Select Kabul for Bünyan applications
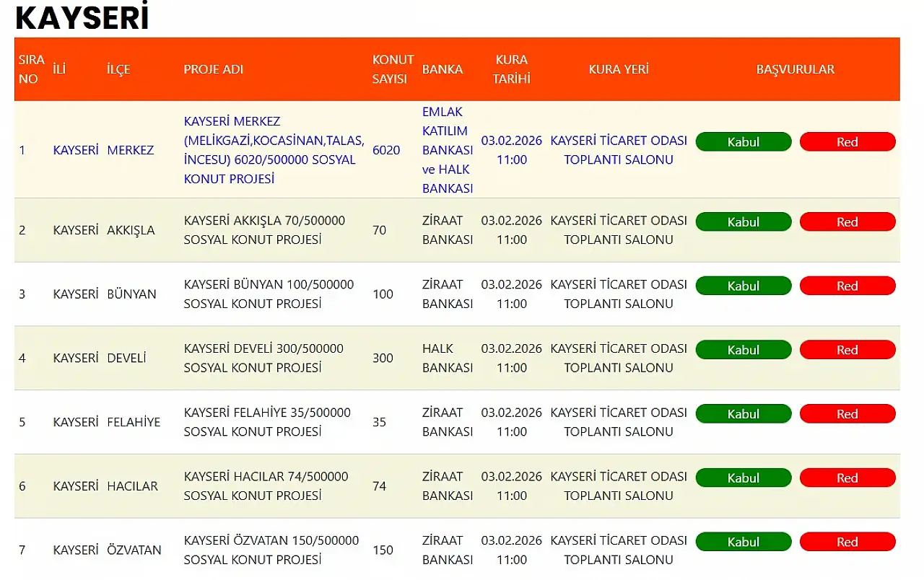The width and height of the screenshot is (924, 580). [x=743, y=286]
